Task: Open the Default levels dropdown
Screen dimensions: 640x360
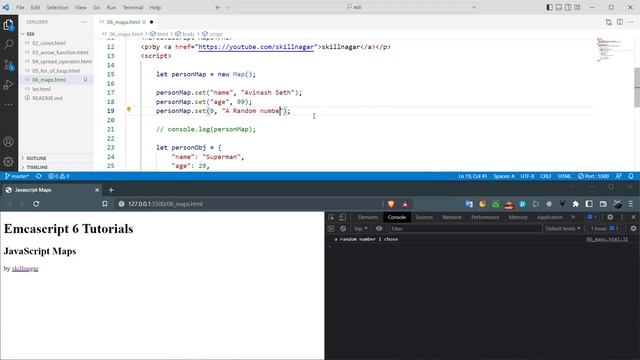Action: 562,229
